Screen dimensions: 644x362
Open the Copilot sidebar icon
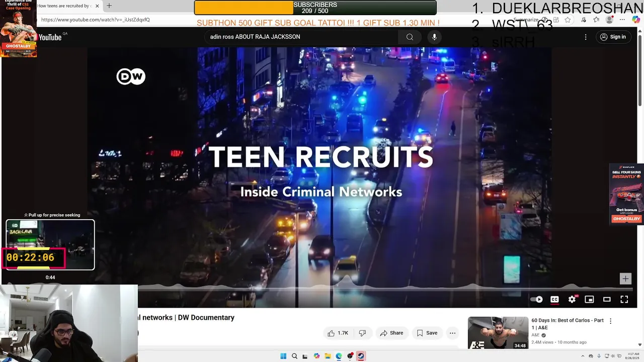click(x=636, y=19)
